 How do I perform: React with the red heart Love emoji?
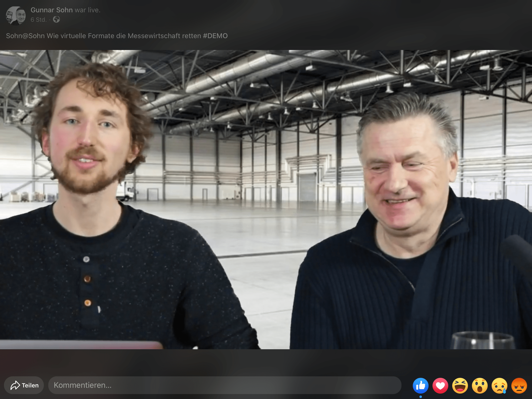coord(440,385)
